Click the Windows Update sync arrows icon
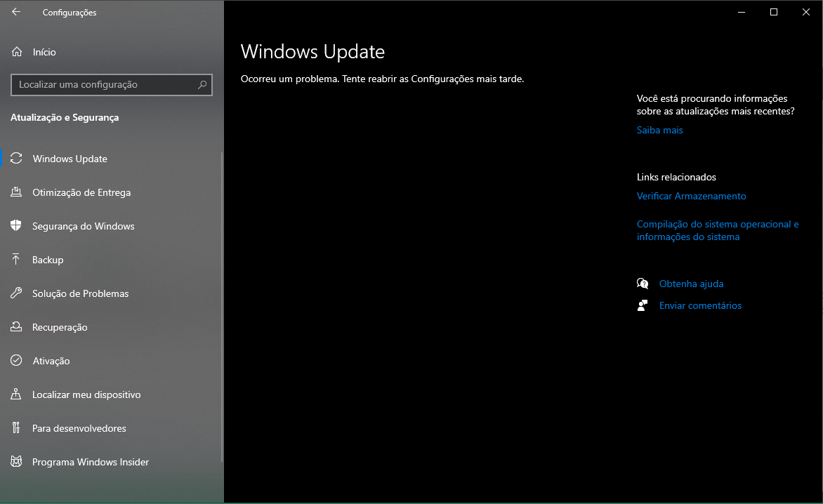This screenshot has height=504, width=823. (x=16, y=159)
